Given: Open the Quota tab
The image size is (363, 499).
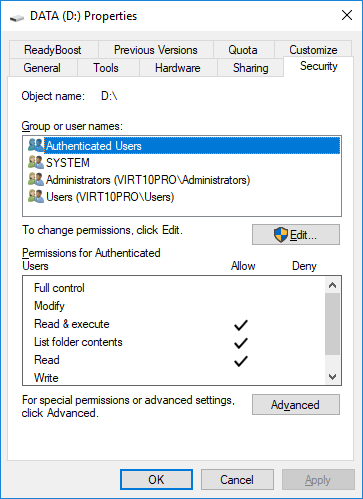Looking at the screenshot, I should (x=243, y=50).
